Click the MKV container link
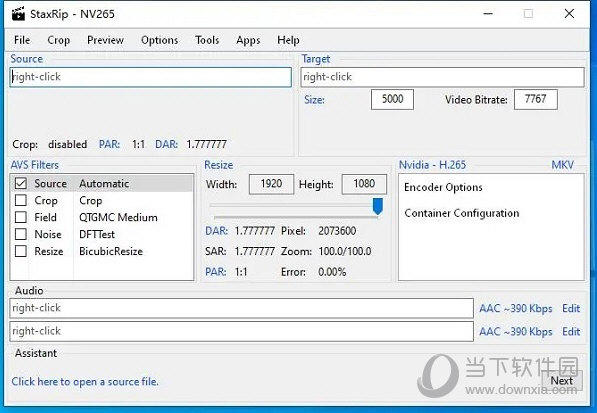597x413 pixels. click(562, 165)
